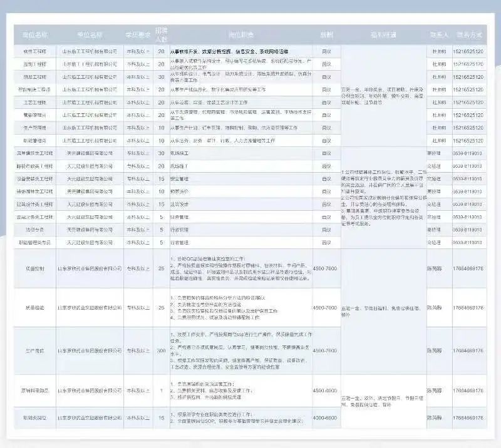Click the 财务管理 duty cell
This screenshot has width=501, height=448.
pyautogui.click(x=241, y=217)
